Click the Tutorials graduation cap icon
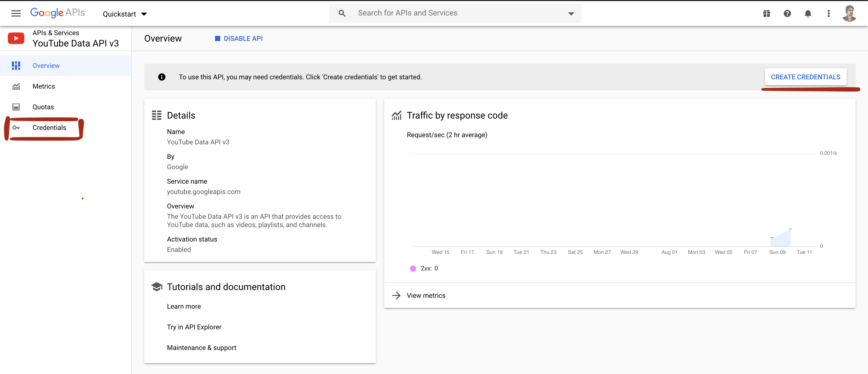This screenshot has width=868, height=374. click(157, 287)
